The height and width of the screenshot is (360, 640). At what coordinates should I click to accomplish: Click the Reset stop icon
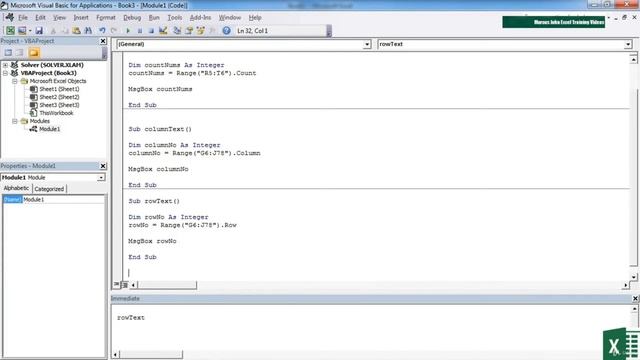151,31
